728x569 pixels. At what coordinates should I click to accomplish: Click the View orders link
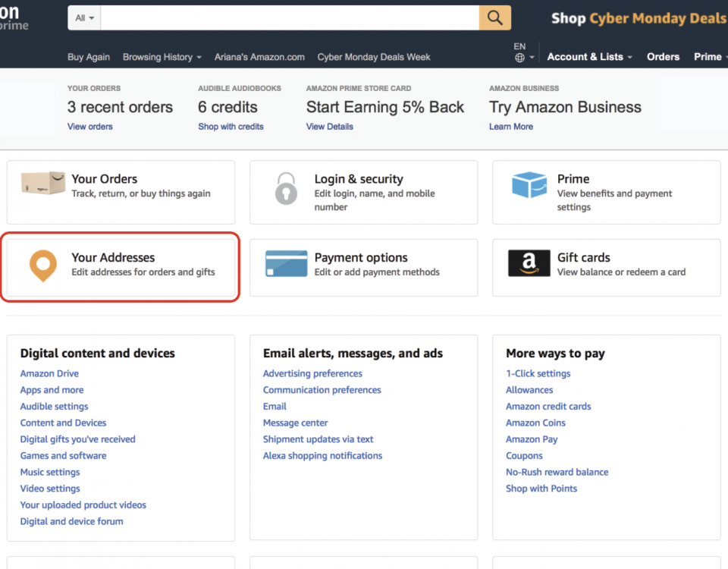click(90, 127)
